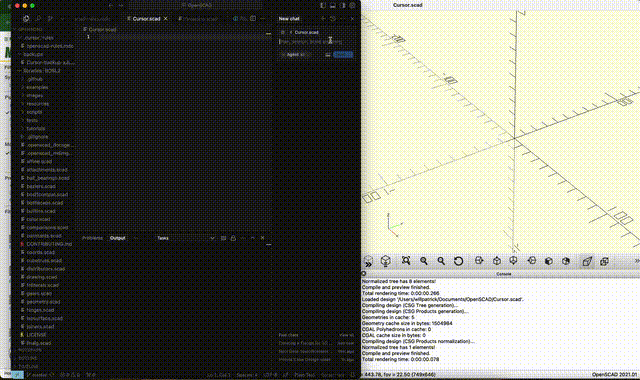Open the editor tab bar more-actions menu
The width and height of the screenshot is (640, 380).
click(262, 18)
